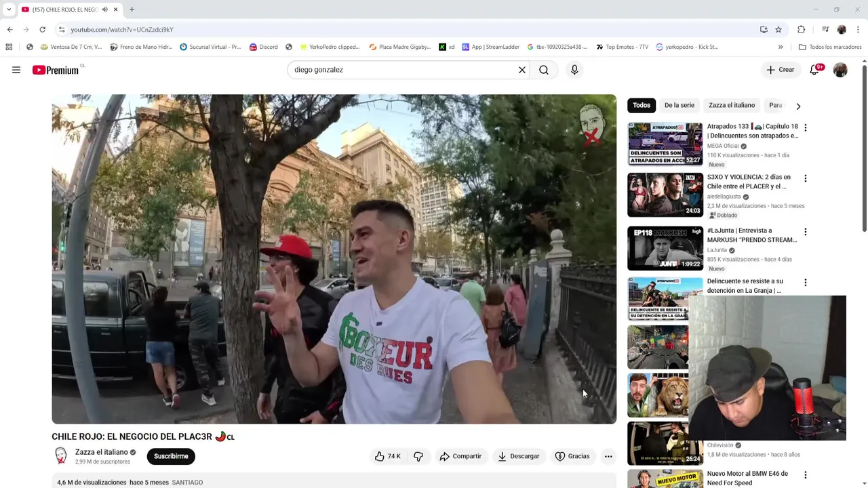The image size is (868, 488).
Task: Share the video via Compartir
Action: (x=460, y=456)
